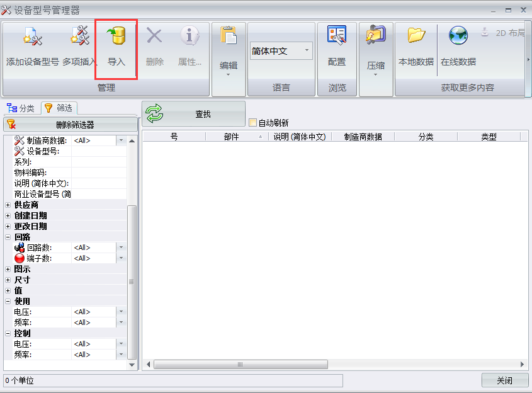Screen dimensions: 532x393
Task: Click the 关闭 close button
Action: tap(505, 380)
